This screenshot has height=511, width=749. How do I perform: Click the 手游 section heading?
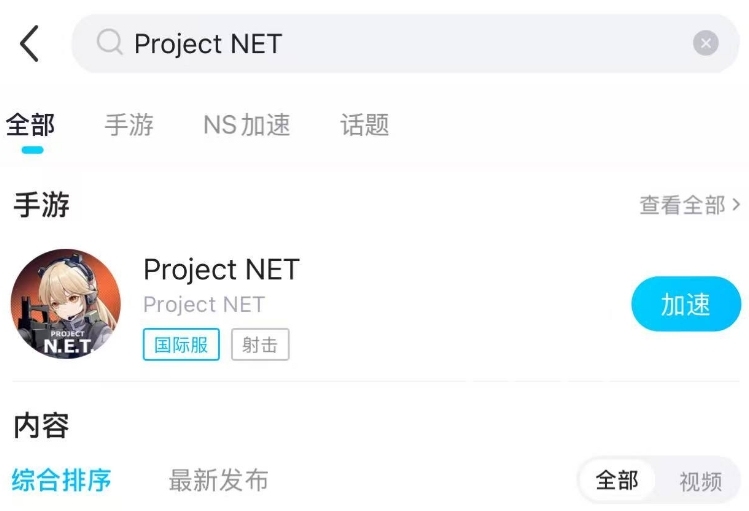click(x=42, y=205)
